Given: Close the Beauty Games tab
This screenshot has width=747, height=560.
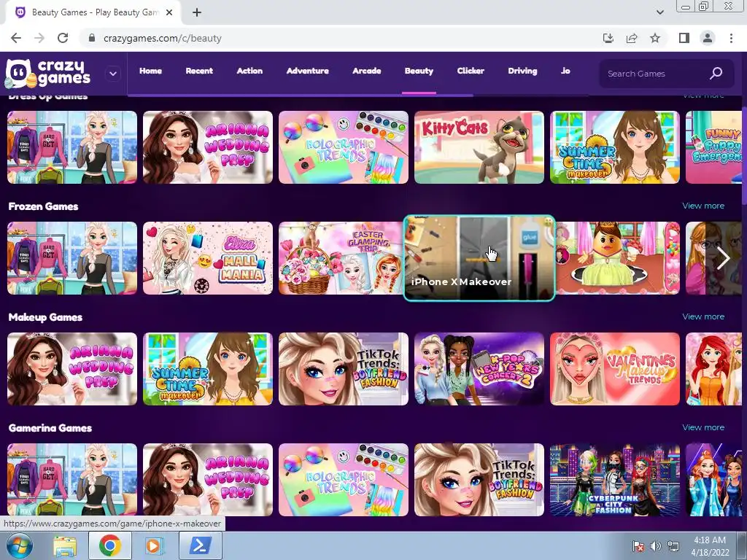Looking at the screenshot, I should [169, 12].
